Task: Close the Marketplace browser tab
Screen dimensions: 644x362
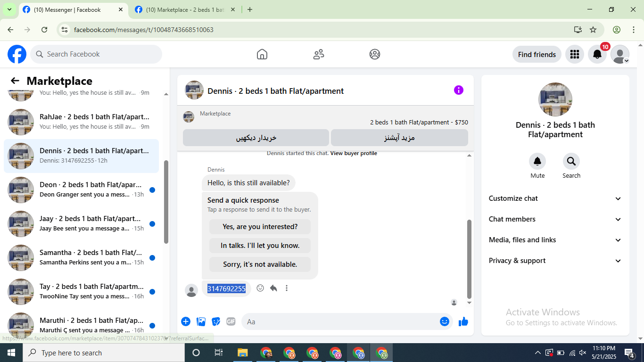Action: [233, 9]
